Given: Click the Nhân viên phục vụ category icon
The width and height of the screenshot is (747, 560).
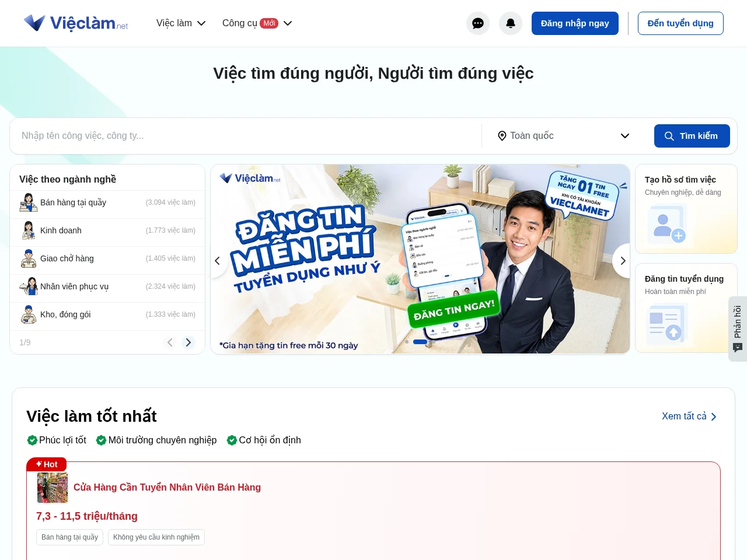Looking at the screenshot, I should pyautogui.click(x=29, y=286).
